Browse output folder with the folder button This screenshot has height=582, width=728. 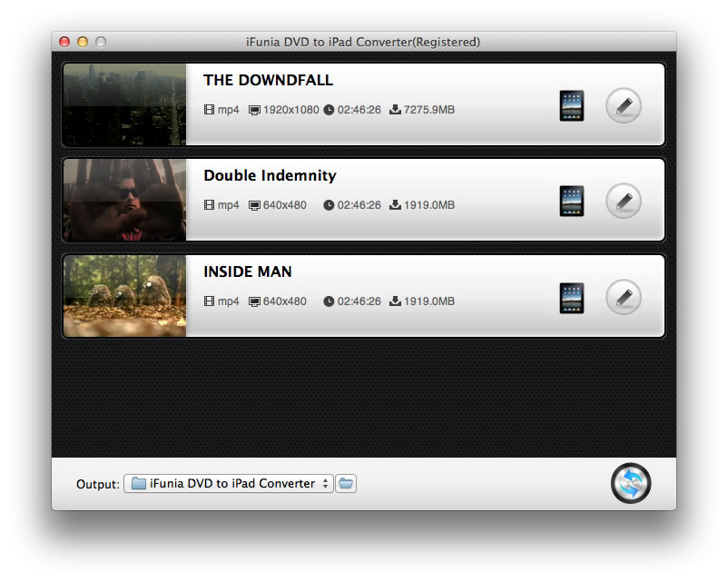coord(346,484)
